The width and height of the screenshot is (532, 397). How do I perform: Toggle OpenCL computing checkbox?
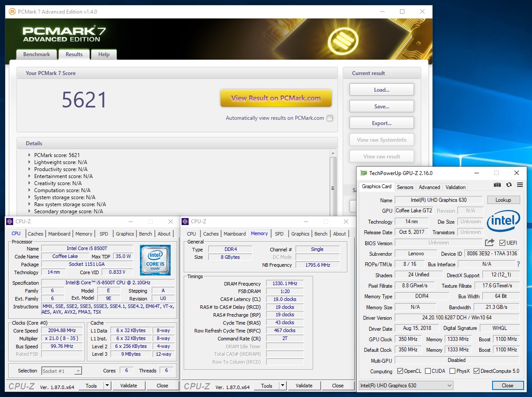coord(400,371)
